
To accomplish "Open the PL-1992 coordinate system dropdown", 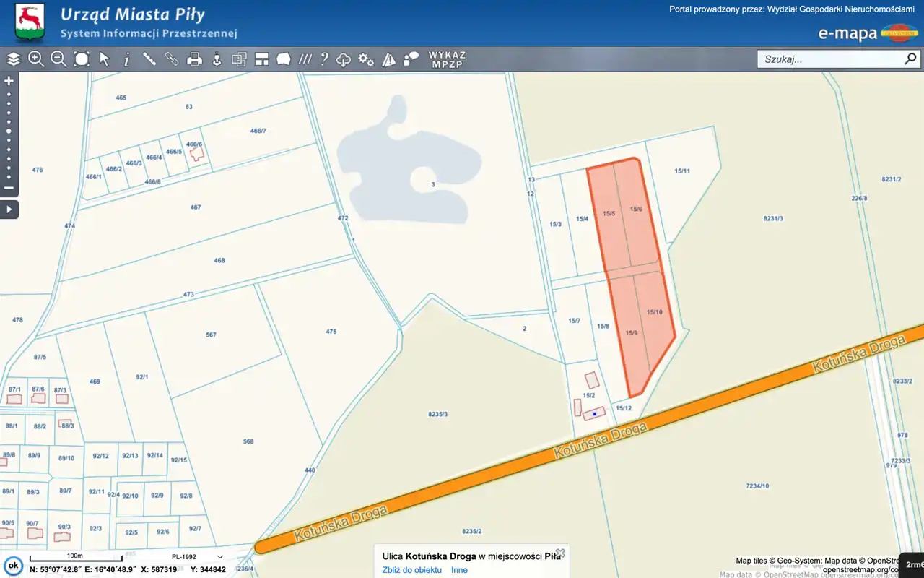I will pyautogui.click(x=197, y=557).
